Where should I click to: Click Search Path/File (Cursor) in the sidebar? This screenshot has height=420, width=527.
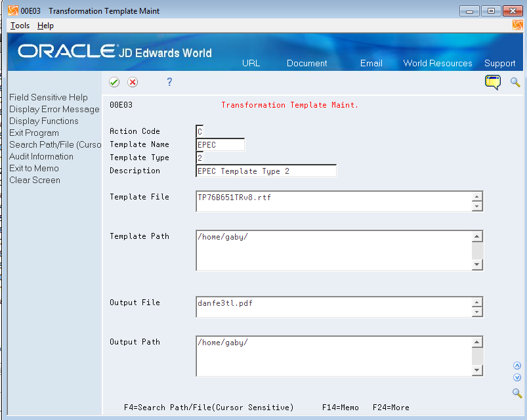pyautogui.click(x=55, y=145)
